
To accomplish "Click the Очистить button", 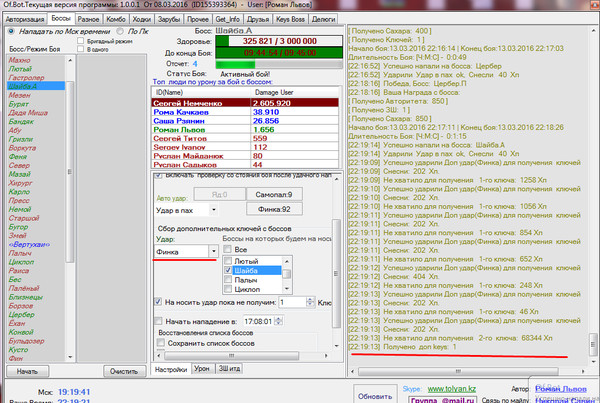I will [124, 371].
